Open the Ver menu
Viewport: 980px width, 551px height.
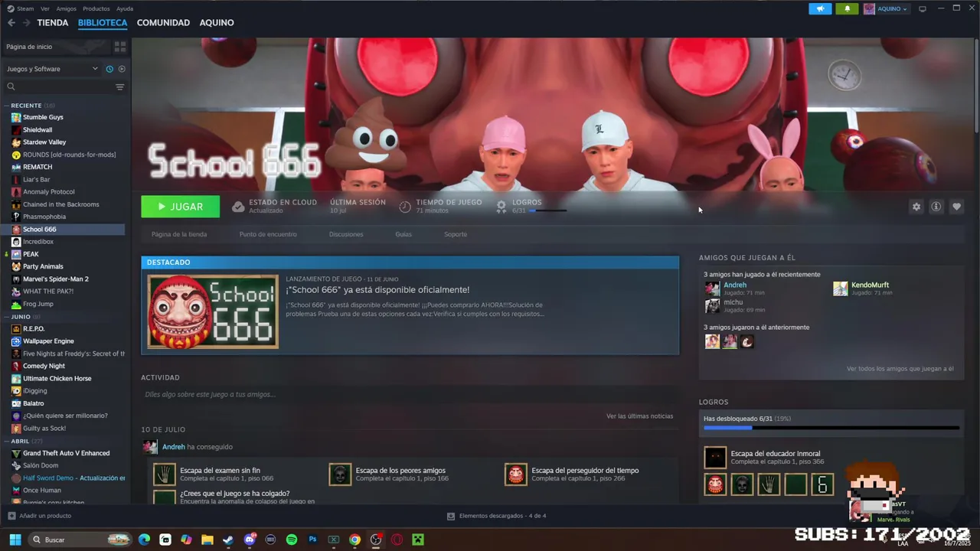[x=45, y=8]
